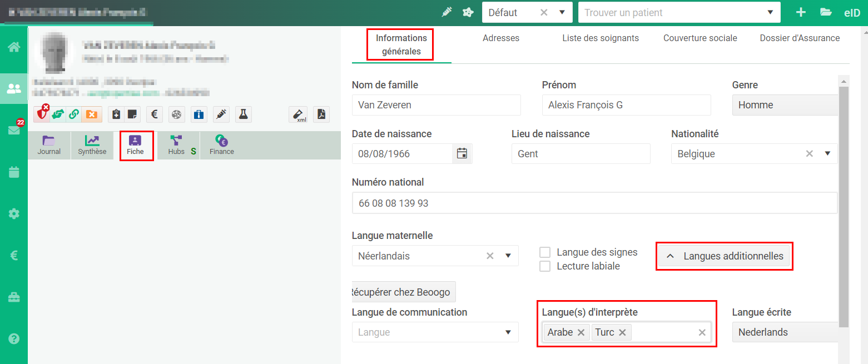Select the Informations générales tab

click(401, 45)
